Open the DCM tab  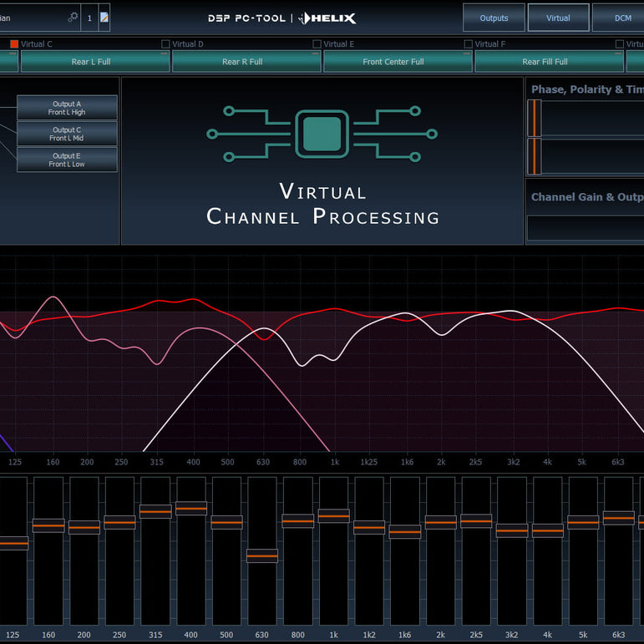coord(622,18)
